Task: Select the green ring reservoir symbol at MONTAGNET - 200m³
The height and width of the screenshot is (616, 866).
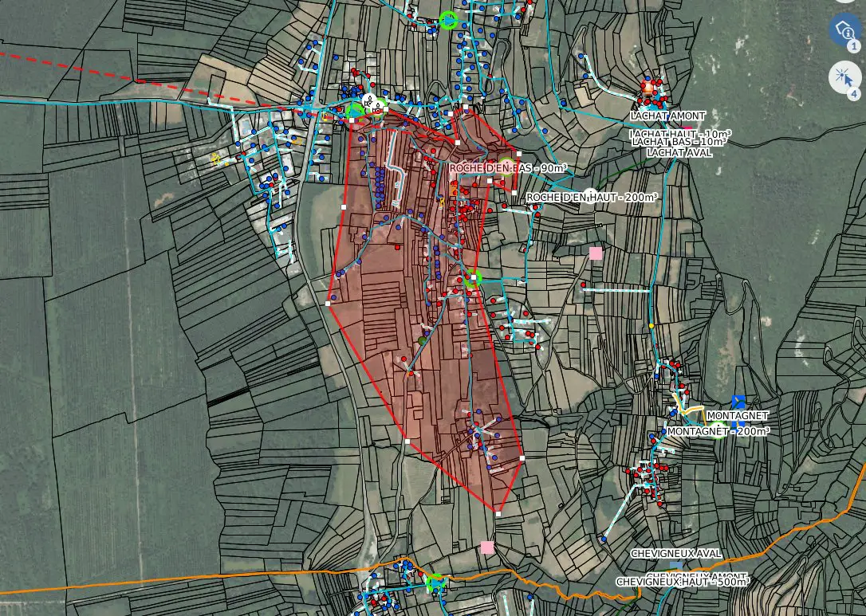Action: tap(718, 430)
